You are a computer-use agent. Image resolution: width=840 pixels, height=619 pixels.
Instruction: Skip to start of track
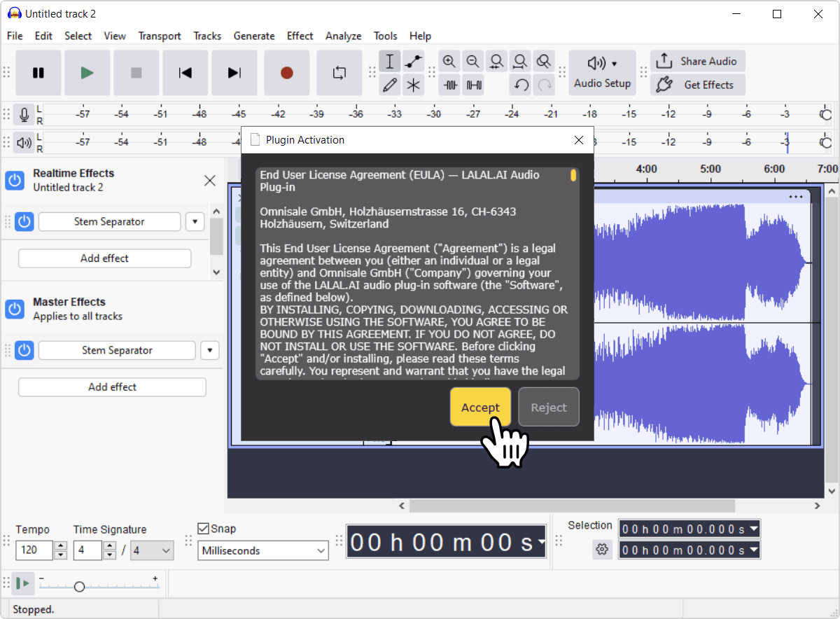point(185,73)
